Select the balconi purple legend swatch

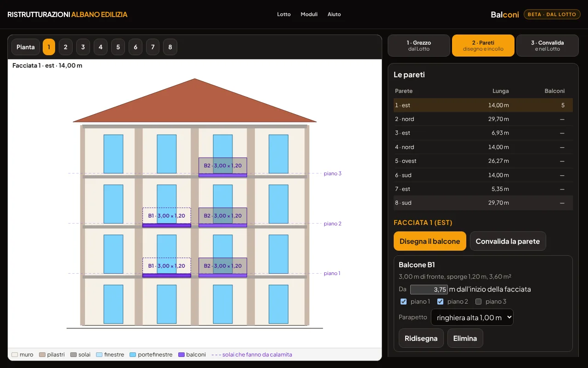coord(181,355)
